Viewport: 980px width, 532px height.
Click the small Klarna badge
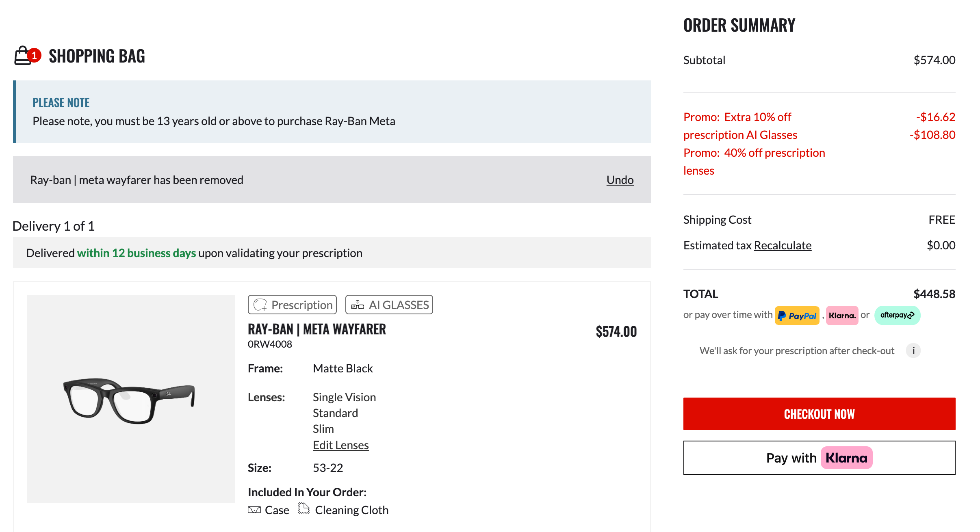pos(842,316)
